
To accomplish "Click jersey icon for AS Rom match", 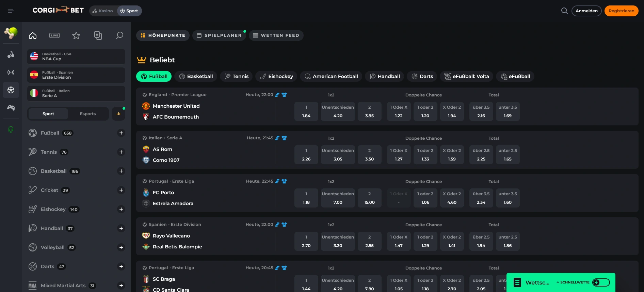I will (284, 138).
